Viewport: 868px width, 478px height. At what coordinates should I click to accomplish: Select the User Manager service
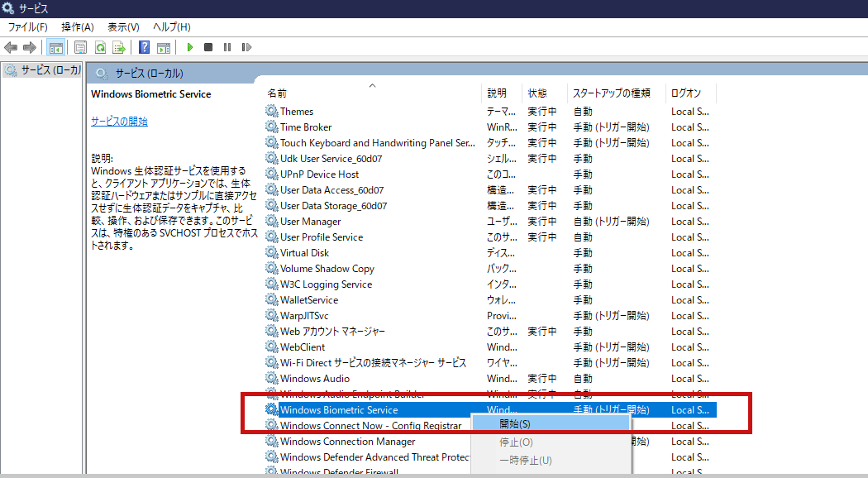[490, 222]
